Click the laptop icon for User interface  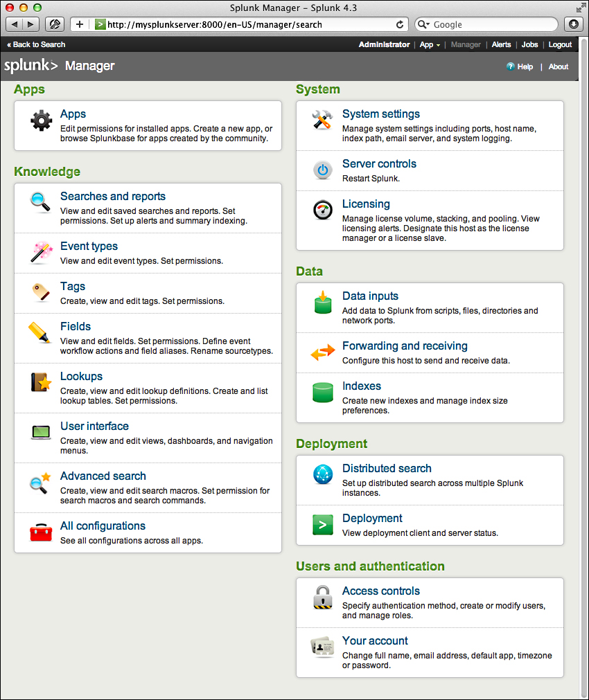pyautogui.click(x=41, y=432)
